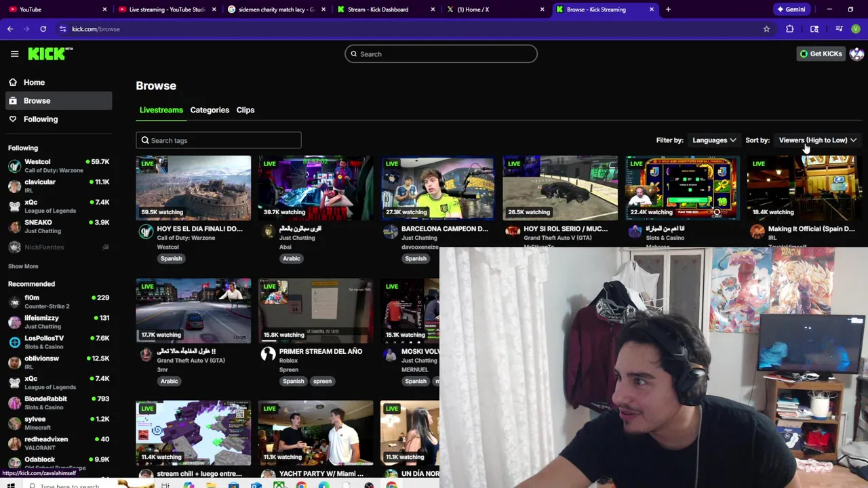Select Browse in the sidebar
Screen dimensions: 868x488
pos(58,101)
